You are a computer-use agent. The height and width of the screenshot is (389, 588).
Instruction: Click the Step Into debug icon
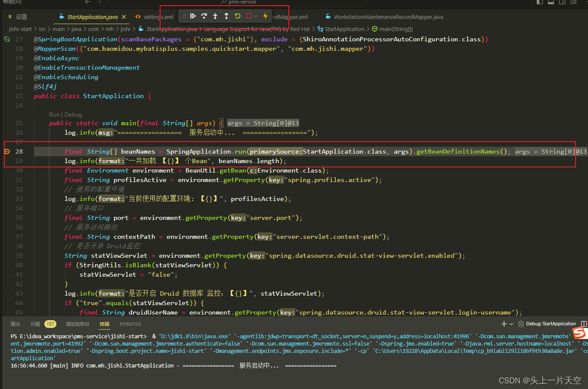point(215,16)
